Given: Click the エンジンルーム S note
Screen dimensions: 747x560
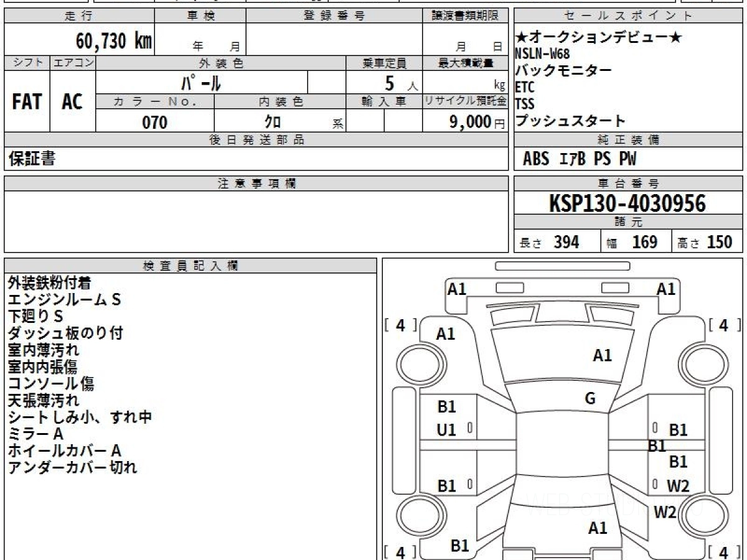Looking at the screenshot, I should [64, 300].
